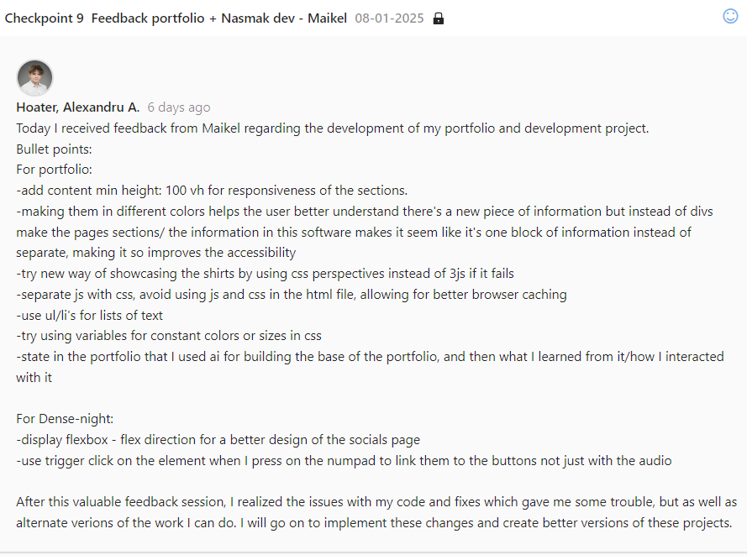Click author name Hoater, Alexandru A.
The height and width of the screenshot is (560, 747).
click(x=77, y=107)
